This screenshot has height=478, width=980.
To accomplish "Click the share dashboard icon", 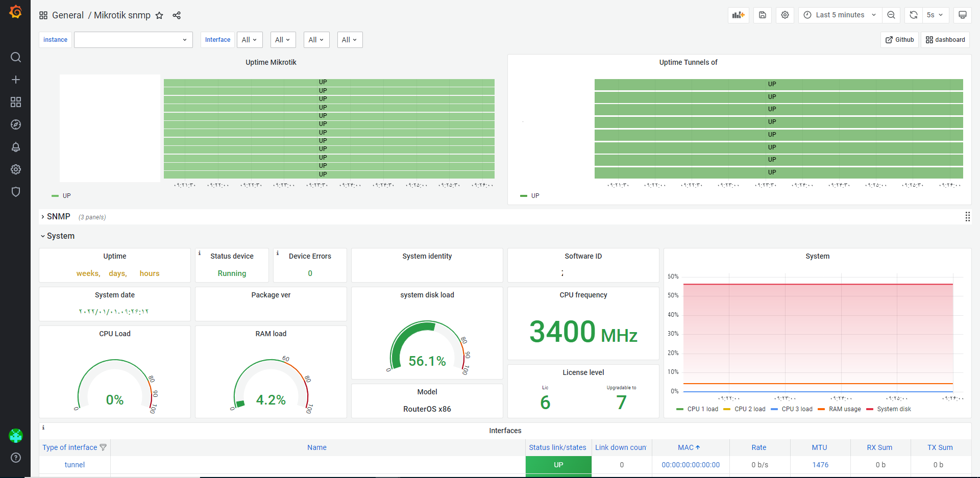I will 177,15.
